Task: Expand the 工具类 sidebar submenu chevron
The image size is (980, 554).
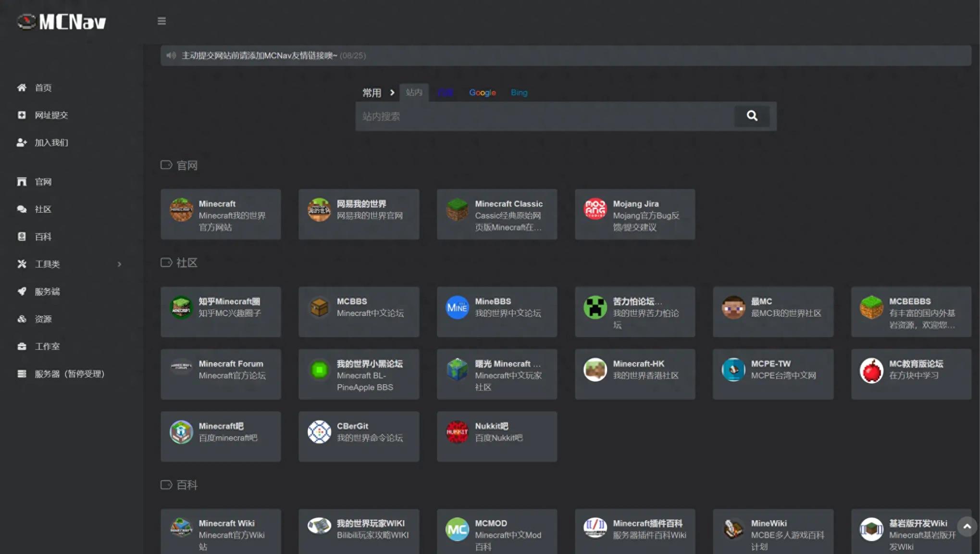Action: [x=119, y=264]
